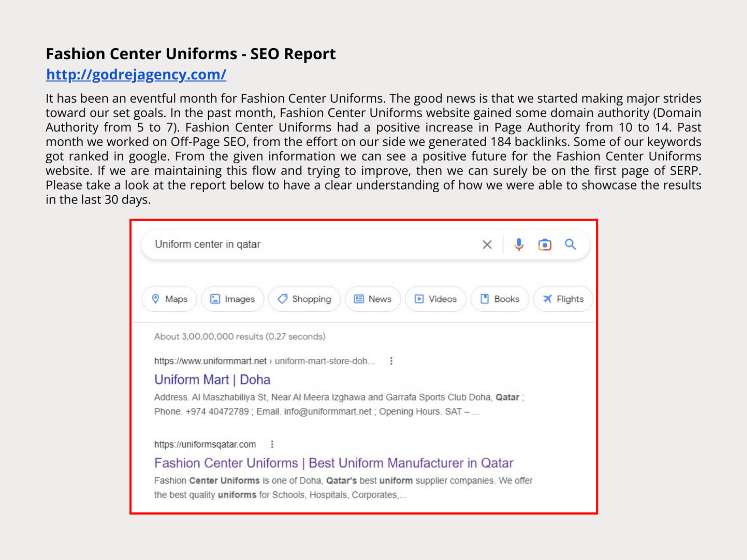Click the 'Fashion Center Uniforms - SEO Report' heading
This screenshot has width=747, height=560.
(190, 54)
